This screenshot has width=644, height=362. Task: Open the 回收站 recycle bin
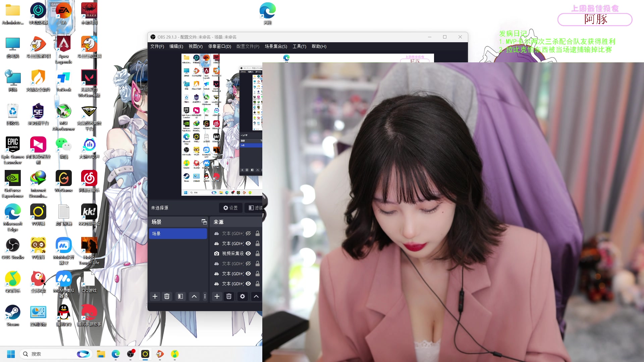pyautogui.click(x=13, y=114)
